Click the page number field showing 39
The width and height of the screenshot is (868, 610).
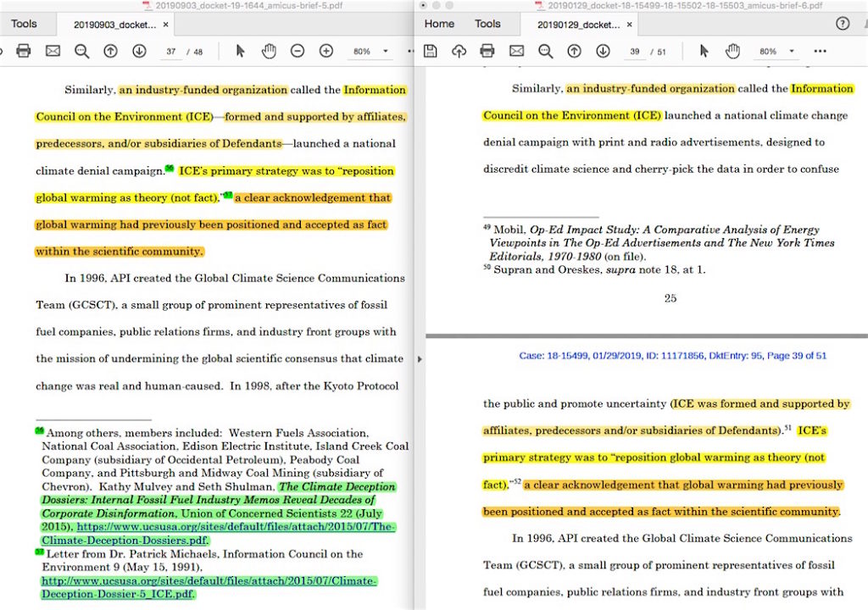pyautogui.click(x=634, y=52)
